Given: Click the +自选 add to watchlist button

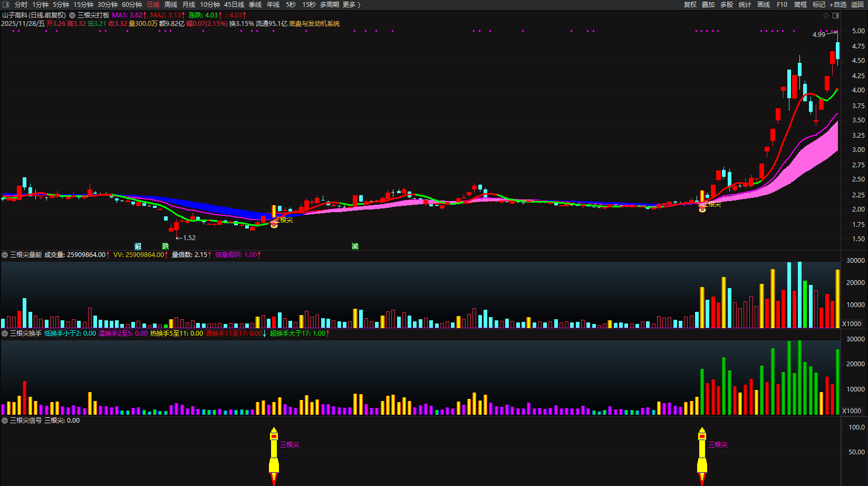Looking at the screenshot, I should [x=838, y=5].
